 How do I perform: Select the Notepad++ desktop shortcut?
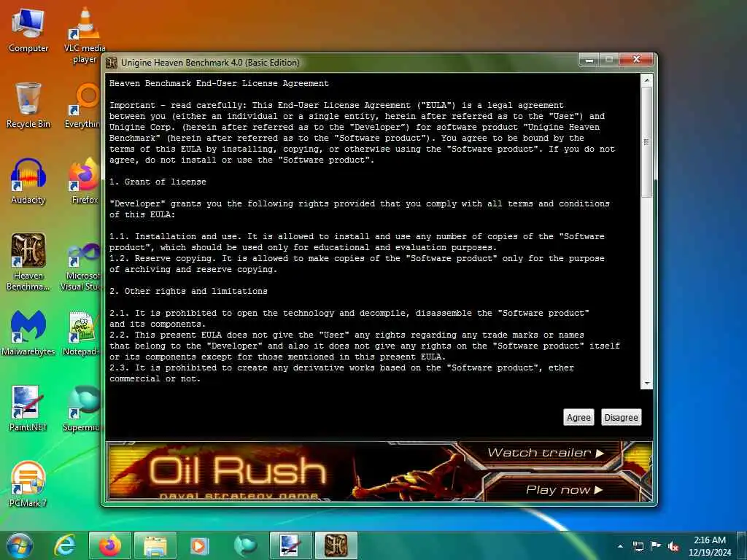(81, 332)
